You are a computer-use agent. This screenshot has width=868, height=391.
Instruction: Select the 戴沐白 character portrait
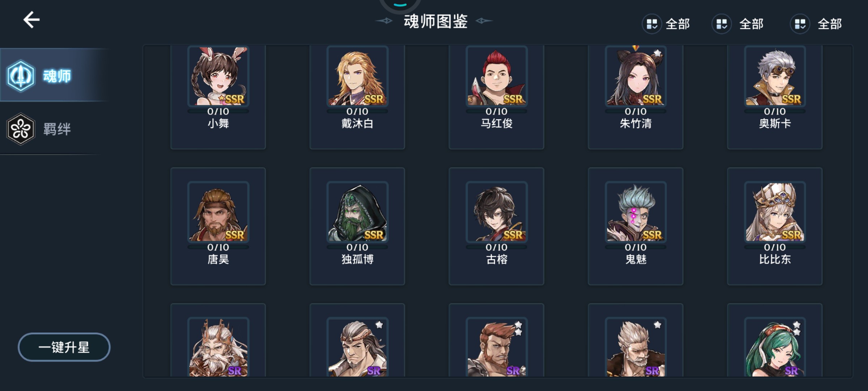click(357, 76)
